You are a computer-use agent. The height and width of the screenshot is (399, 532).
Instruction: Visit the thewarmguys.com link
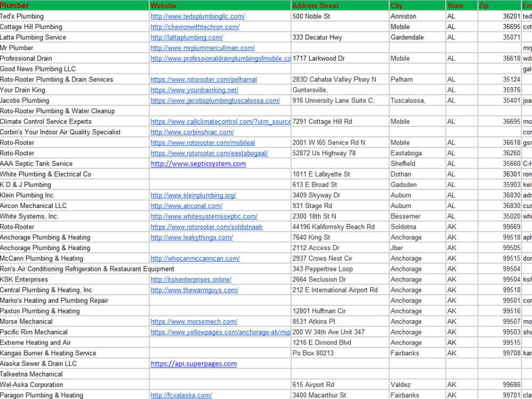tap(194, 290)
